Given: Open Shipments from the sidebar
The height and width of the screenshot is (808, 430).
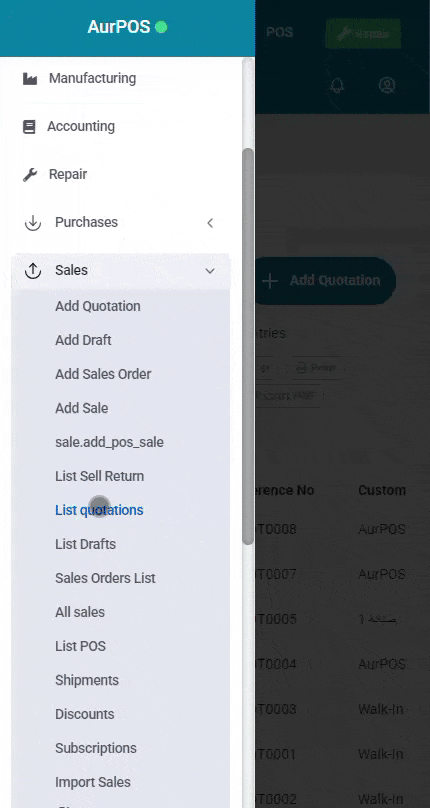Looking at the screenshot, I should coord(87,680).
